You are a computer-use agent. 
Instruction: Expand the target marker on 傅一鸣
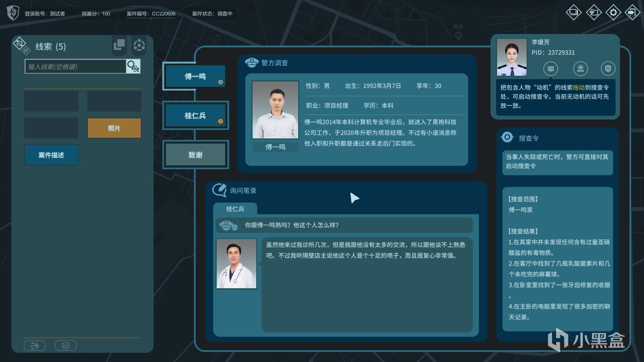(220, 82)
